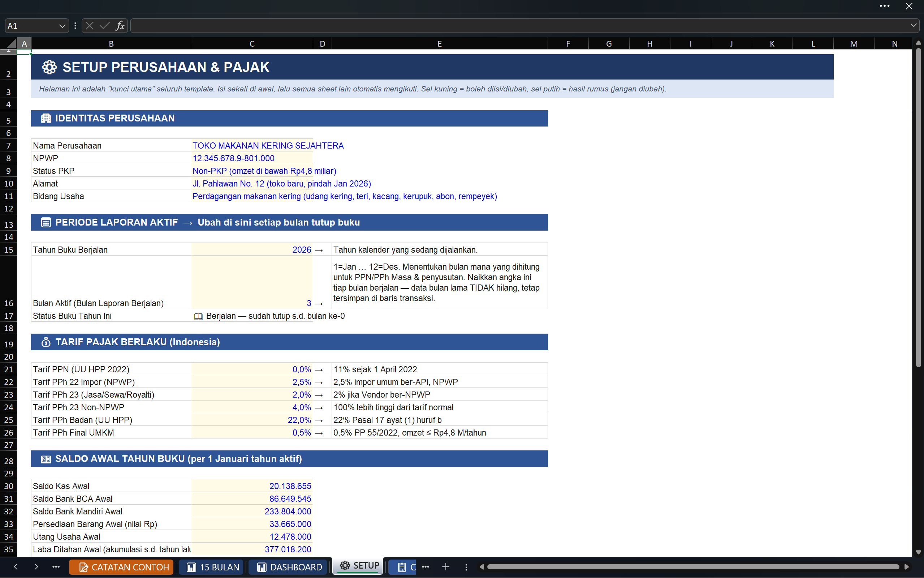Select column E header
924x578 pixels.
pyautogui.click(x=439, y=44)
